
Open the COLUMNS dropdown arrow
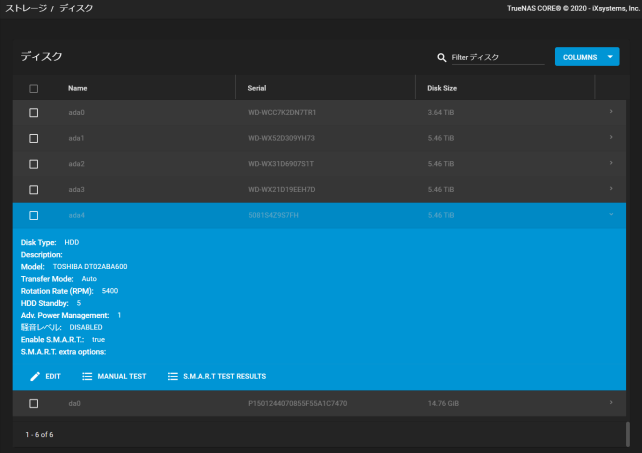(x=611, y=57)
